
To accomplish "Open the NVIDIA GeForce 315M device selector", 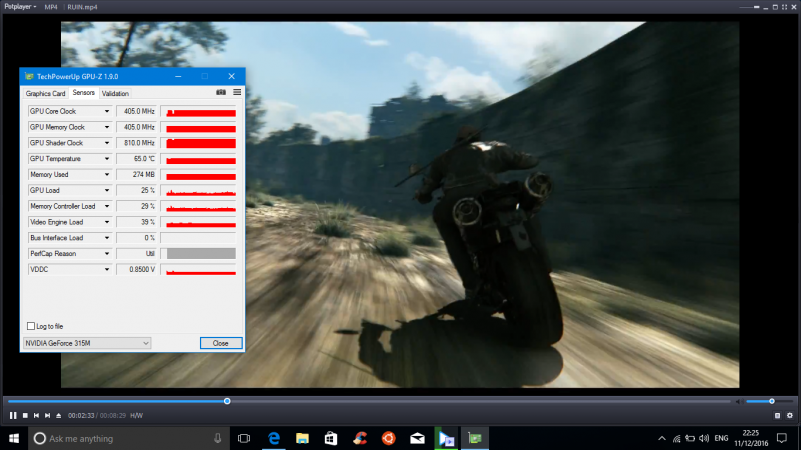I will tap(87, 343).
